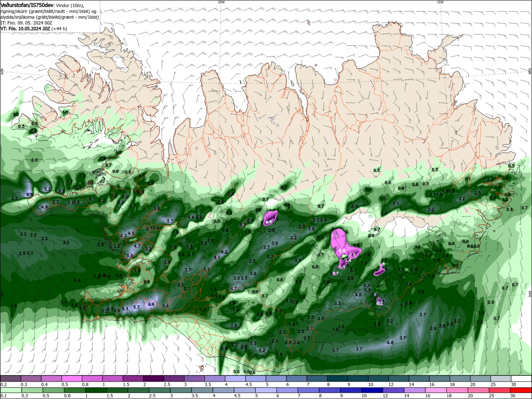Select the light violet 14 swatch in lower legend
Screen dimensions: 532x399
click(x=414, y=390)
